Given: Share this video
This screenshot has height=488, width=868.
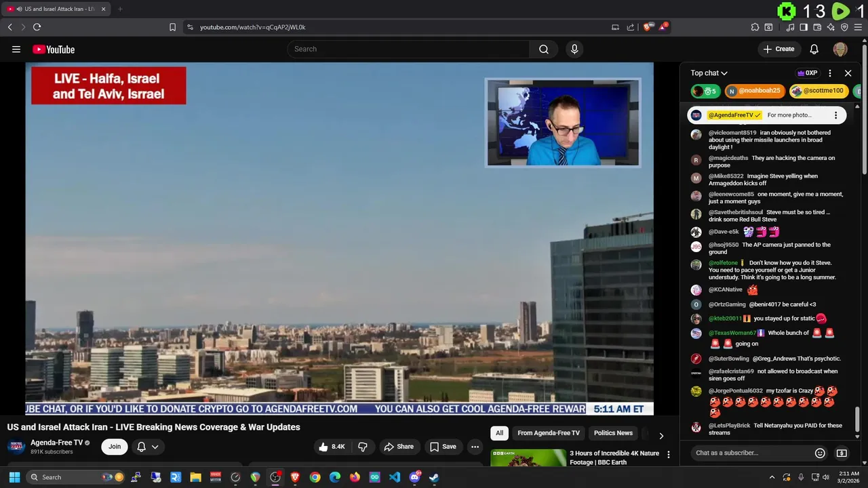Looking at the screenshot, I should 399,447.
